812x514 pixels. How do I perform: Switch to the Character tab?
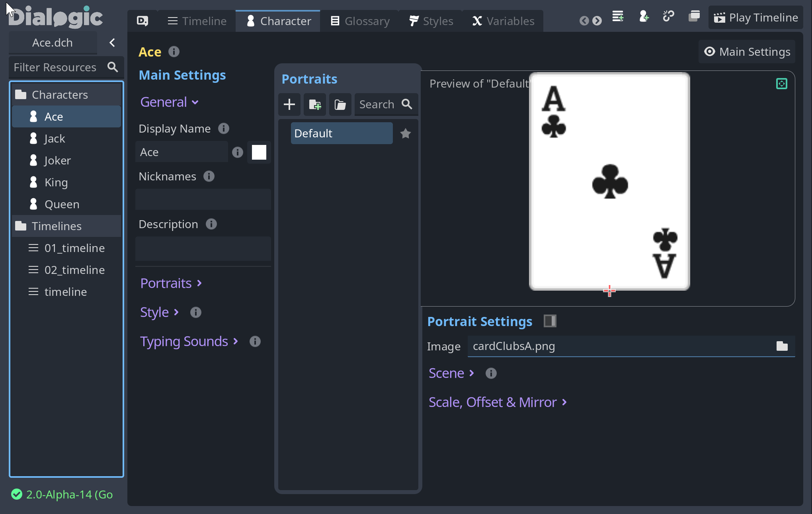coord(278,21)
